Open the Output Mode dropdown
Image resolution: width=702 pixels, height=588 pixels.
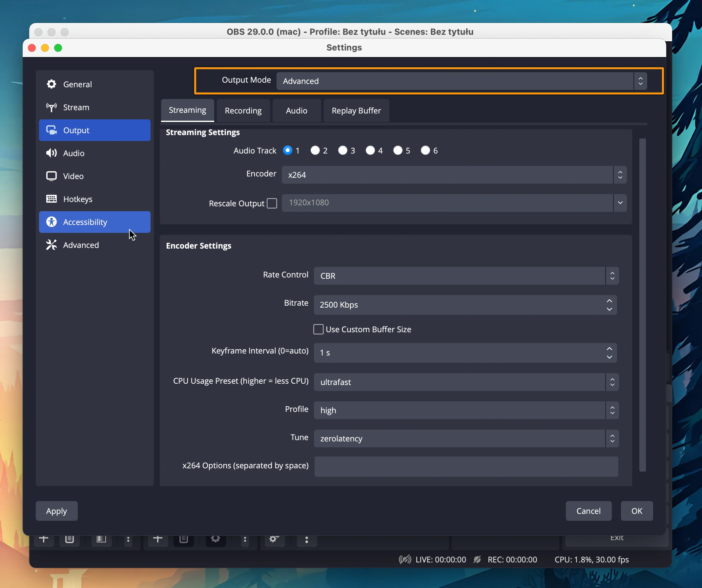(x=461, y=81)
